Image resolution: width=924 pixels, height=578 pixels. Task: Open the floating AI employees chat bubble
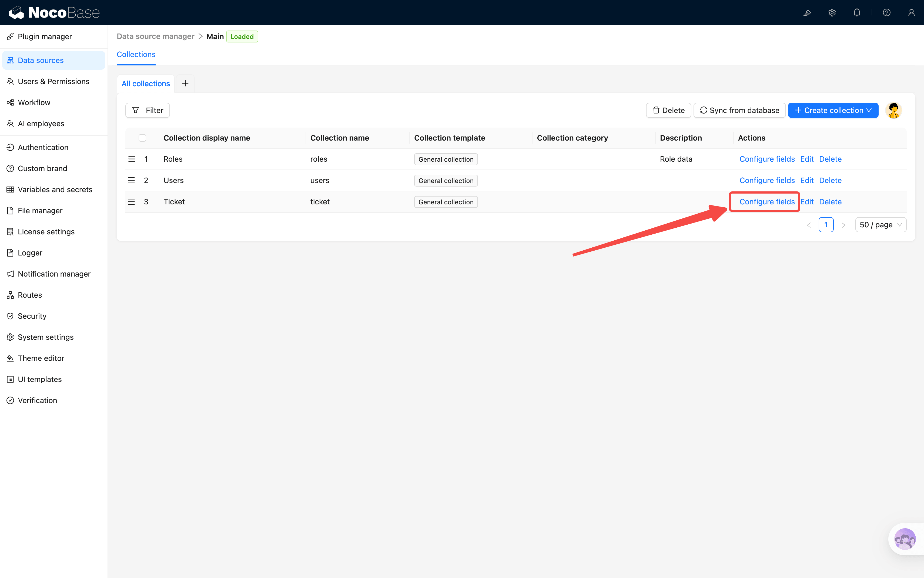[x=905, y=539]
